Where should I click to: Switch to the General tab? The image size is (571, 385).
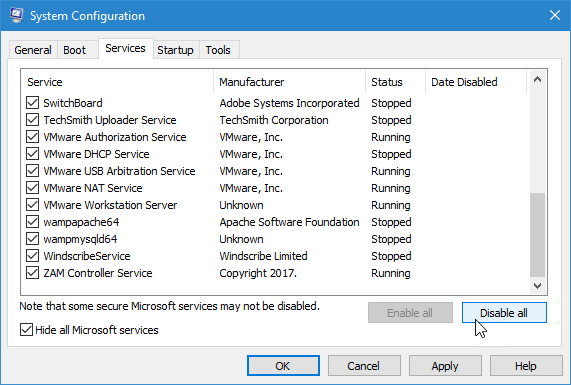tap(33, 50)
